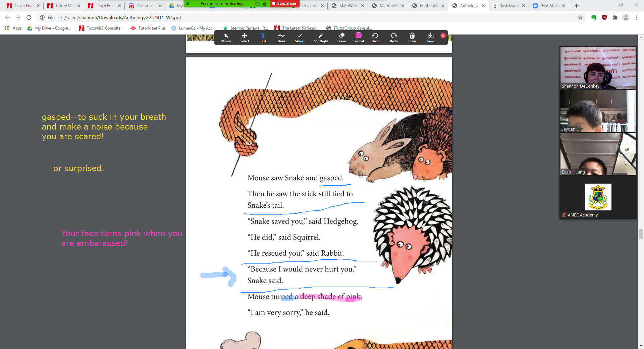Screen dimensions: 644x349
Task: Switch to the Task learni tab right of Anthology
Action: (x=506, y=6)
